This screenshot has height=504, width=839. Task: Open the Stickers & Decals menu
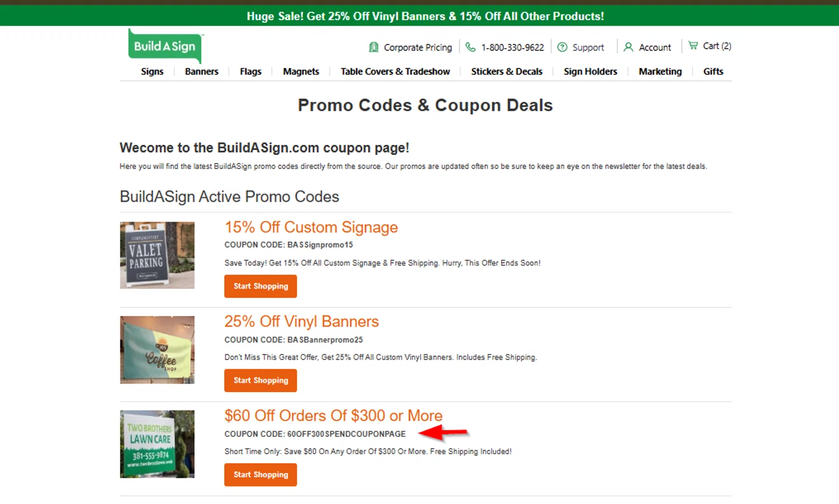coord(507,72)
